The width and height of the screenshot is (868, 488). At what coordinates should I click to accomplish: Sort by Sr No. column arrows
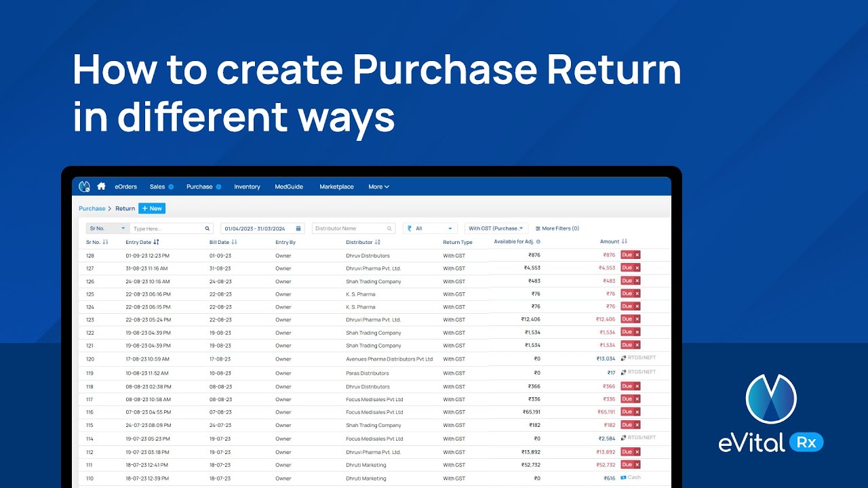point(105,242)
